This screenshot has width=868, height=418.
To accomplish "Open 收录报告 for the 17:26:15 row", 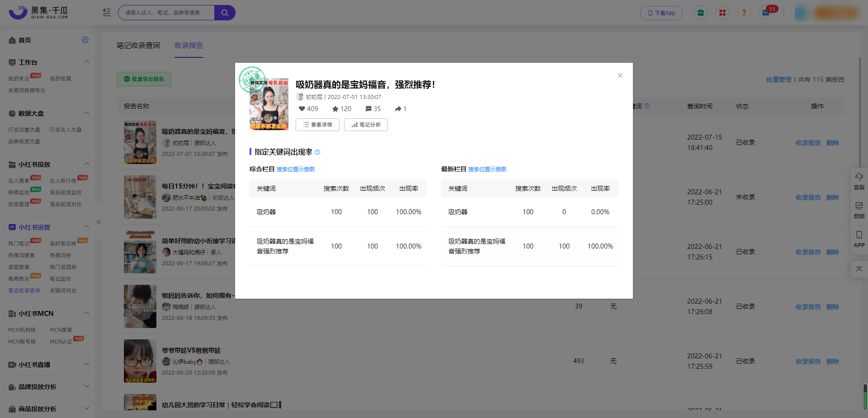I will point(808,252).
